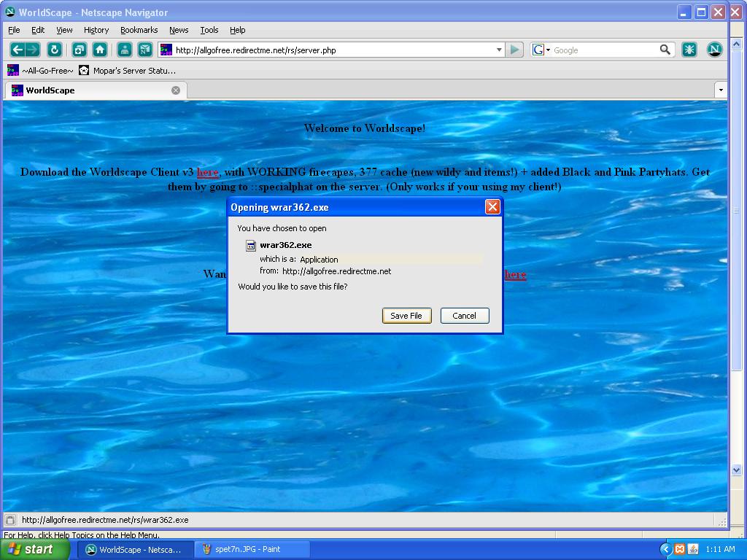The height and width of the screenshot is (560, 747).
Task: Open the Bookmarks menu
Action: coord(139,30)
